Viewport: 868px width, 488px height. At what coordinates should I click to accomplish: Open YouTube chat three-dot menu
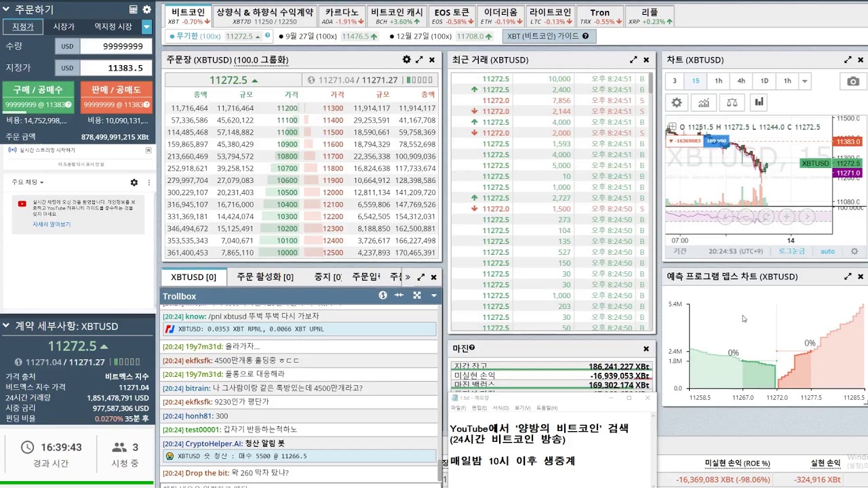(x=149, y=182)
